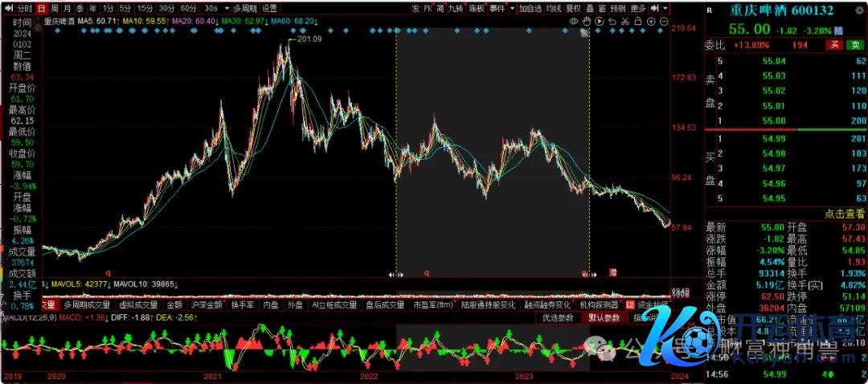The height and width of the screenshot is (384, 868).
Task: Select the hand pan tool icon
Action: [587, 21]
